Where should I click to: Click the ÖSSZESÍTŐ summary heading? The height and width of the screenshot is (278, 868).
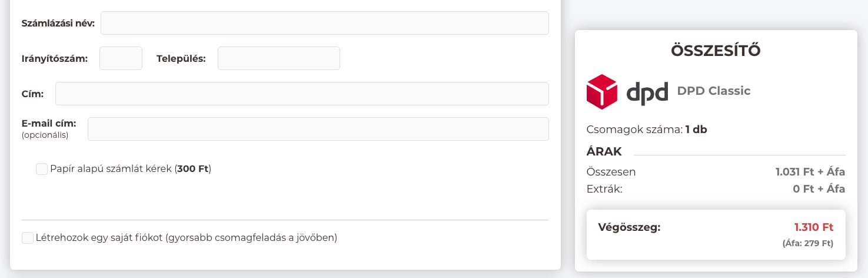coord(716,51)
